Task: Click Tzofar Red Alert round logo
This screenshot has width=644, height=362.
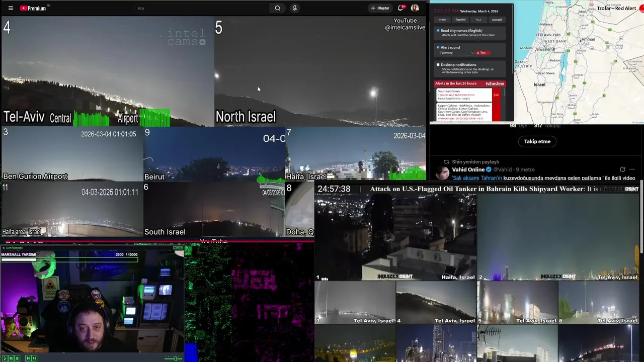Action: coord(642,8)
